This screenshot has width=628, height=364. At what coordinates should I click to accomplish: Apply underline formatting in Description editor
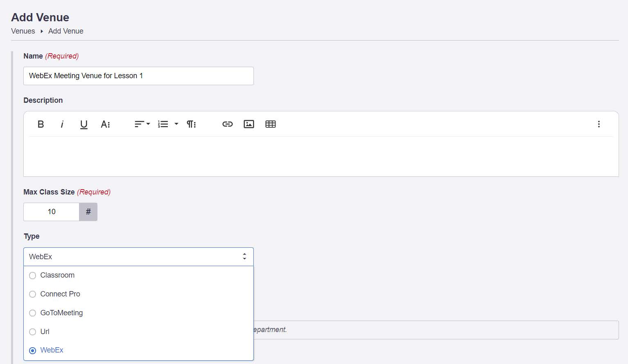click(84, 124)
